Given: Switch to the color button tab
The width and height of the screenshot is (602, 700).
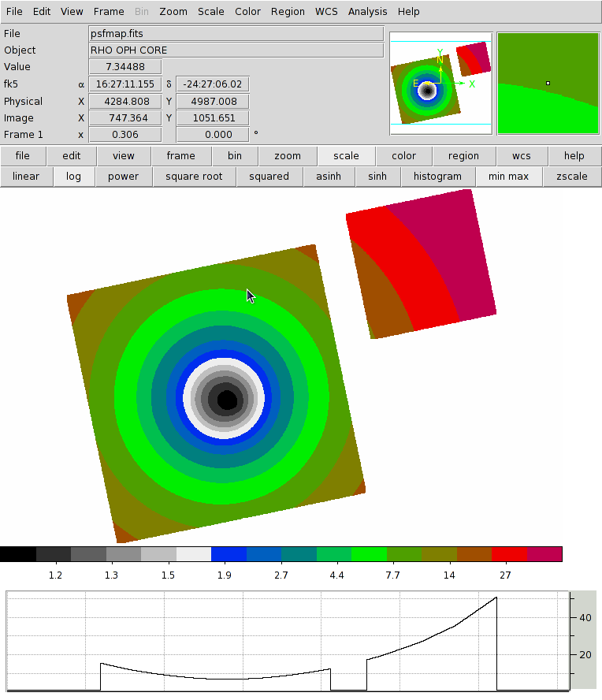Looking at the screenshot, I should (403, 156).
